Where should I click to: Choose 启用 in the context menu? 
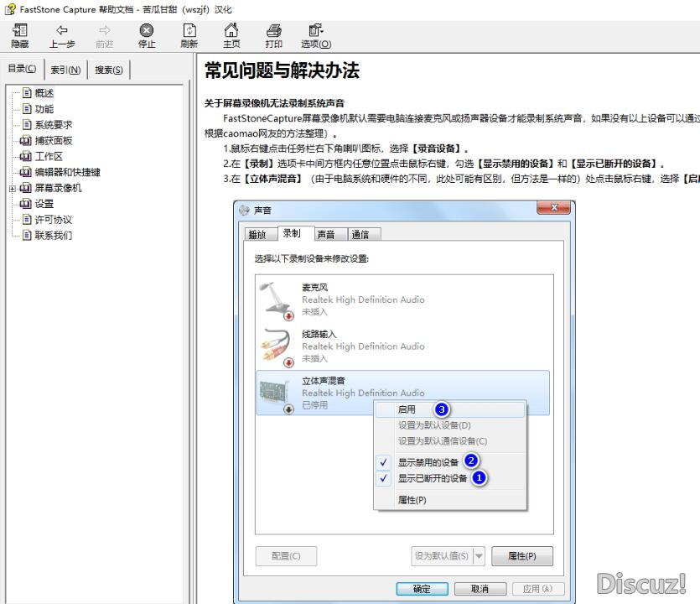pos(407,409)
